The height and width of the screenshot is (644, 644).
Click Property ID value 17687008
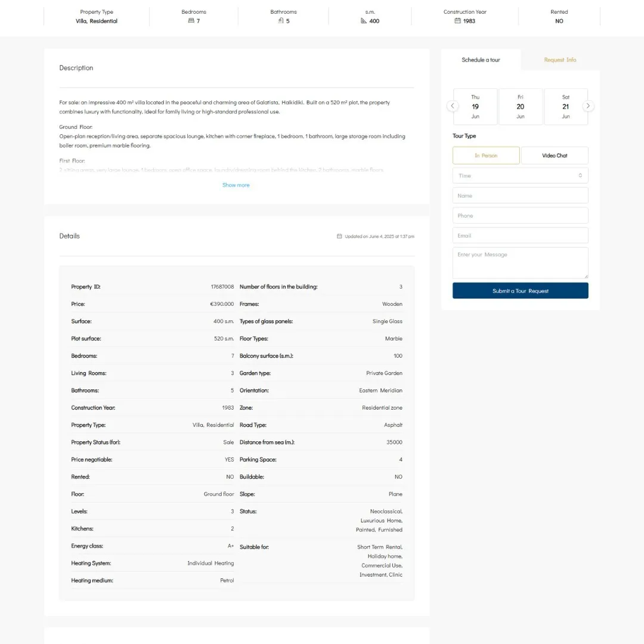point(222,287)
